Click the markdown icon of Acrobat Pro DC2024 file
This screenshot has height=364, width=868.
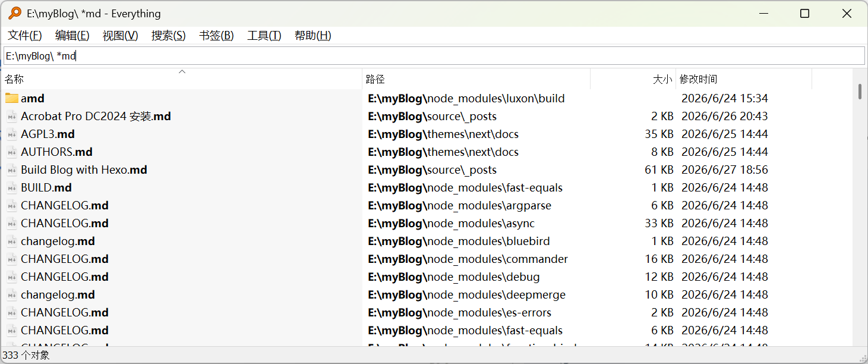[12, 116]
